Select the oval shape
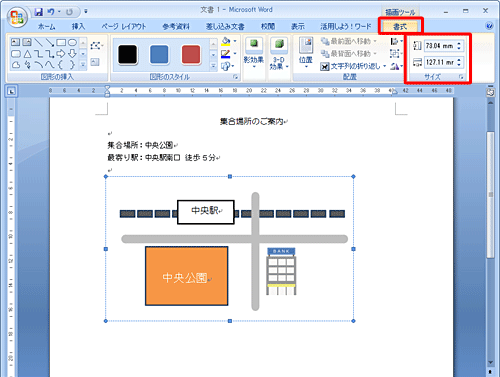Image resolution: width=500 pixels, height=377 pixels. point(72,42)
